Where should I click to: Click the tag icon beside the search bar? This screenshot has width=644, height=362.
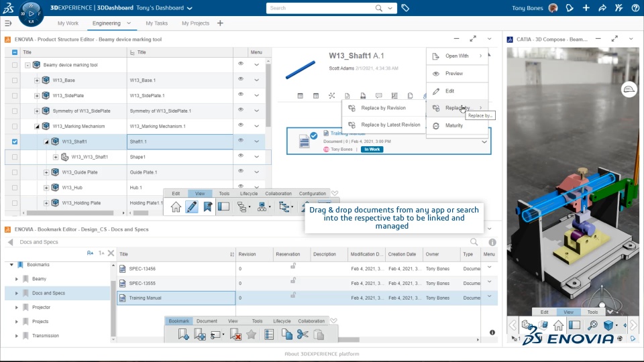(405, 8)
